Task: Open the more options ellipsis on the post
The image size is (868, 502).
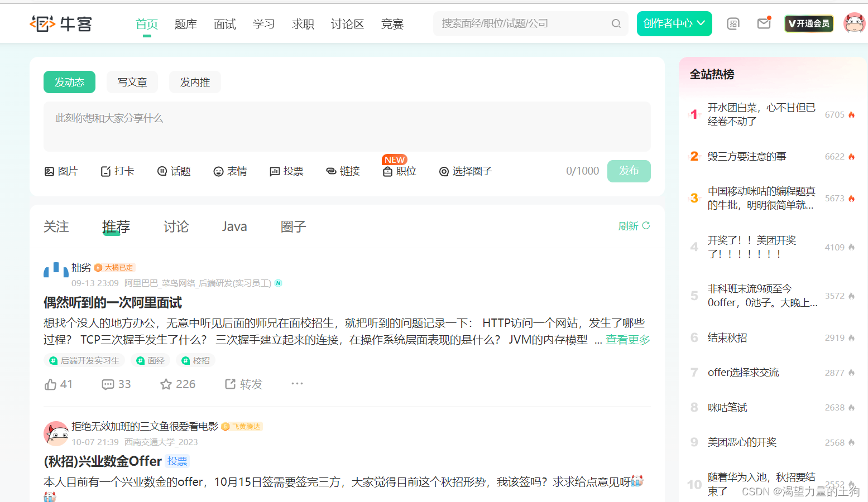Action: click(x=297, y=383)
